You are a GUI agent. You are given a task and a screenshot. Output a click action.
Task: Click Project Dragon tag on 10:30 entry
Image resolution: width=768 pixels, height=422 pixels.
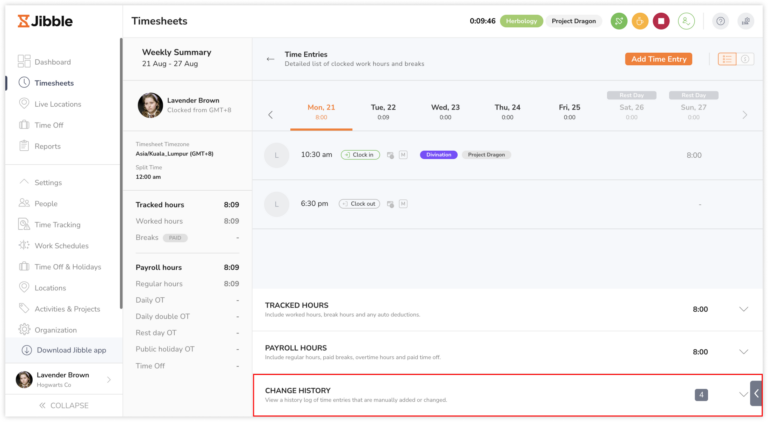pyautogui.click(x=486, y=155)
